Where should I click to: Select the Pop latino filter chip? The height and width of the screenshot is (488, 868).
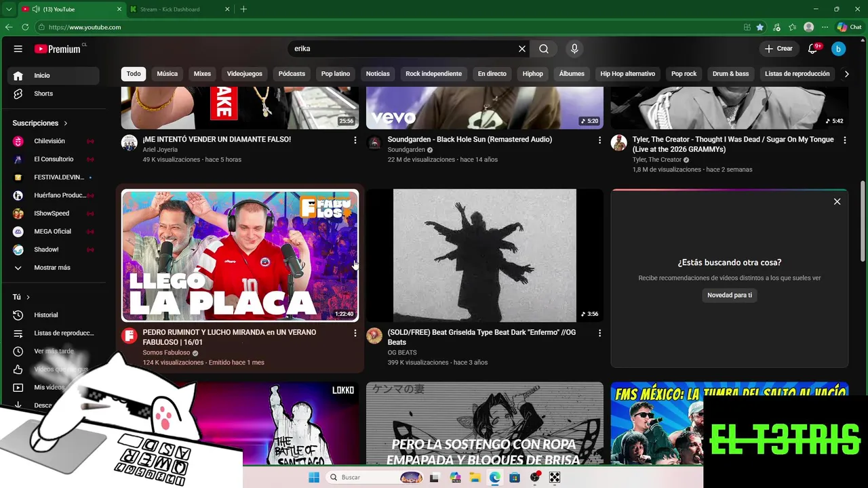point(336,74)
